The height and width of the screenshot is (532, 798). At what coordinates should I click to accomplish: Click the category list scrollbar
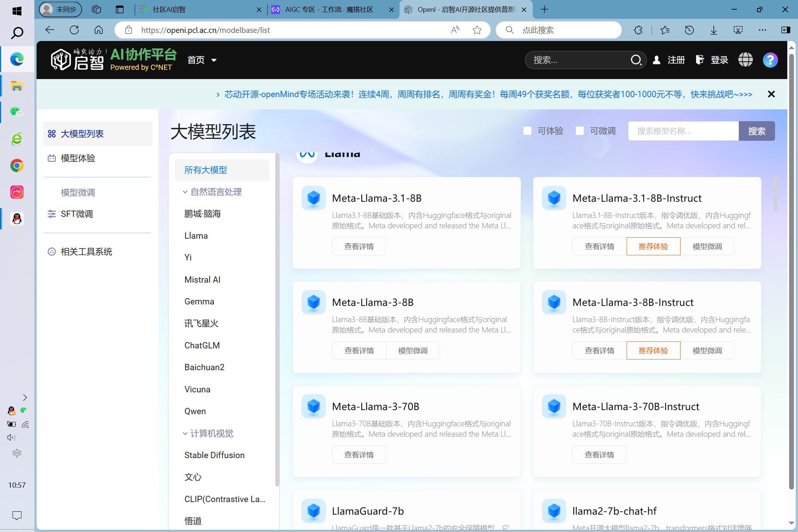tap(277, 320)
